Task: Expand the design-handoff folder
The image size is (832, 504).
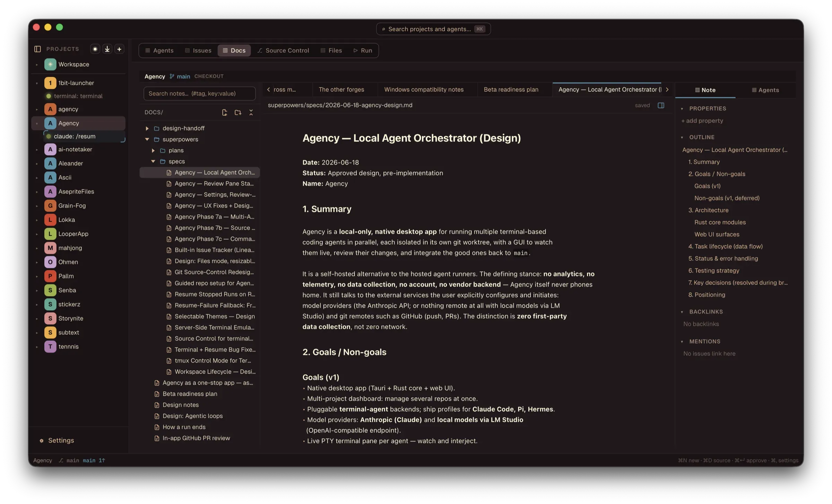Action: point(147,128)
